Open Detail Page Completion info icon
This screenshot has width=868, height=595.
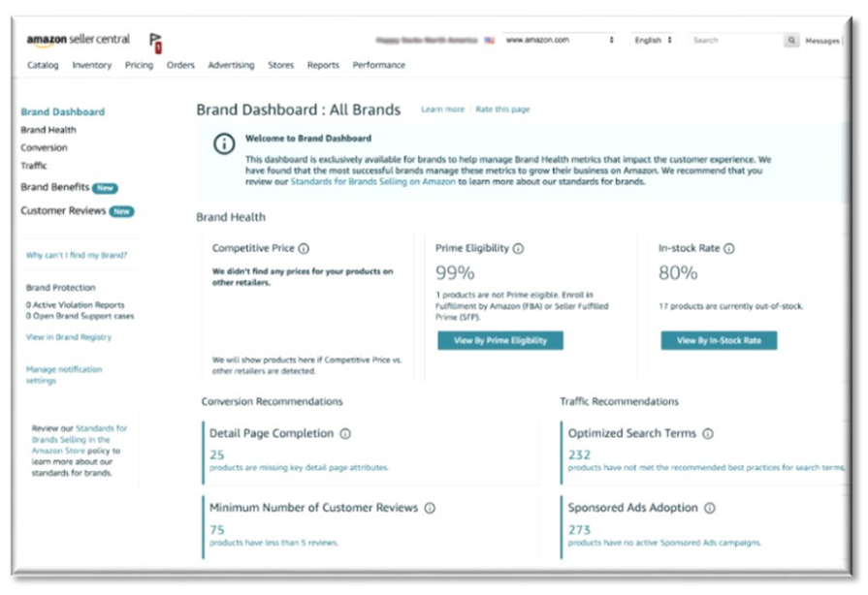coord(345,434)
